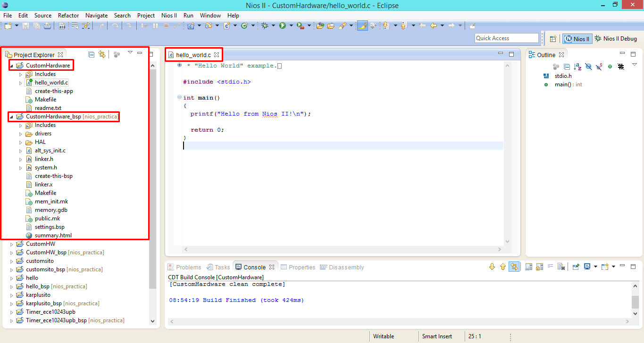This screenshot has height=343, width=644.
Task: Click the Debug bug icon
Action: 265,25
